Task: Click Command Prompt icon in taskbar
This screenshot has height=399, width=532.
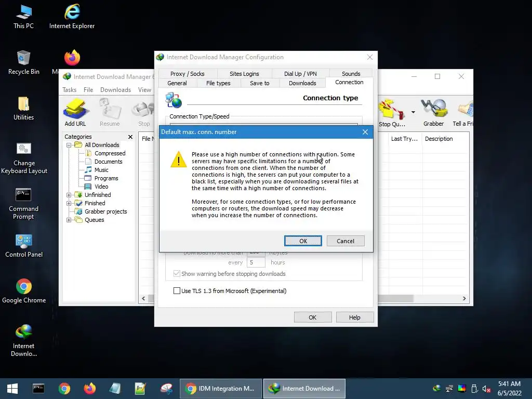Action: [38, 389]
